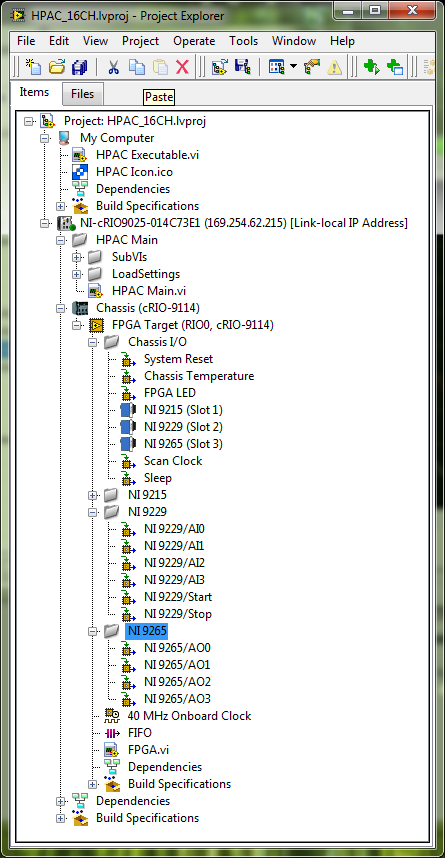This screenshot has height=858, width=445.
Task: Click the green plus Build icon
Action: point(372,68)
